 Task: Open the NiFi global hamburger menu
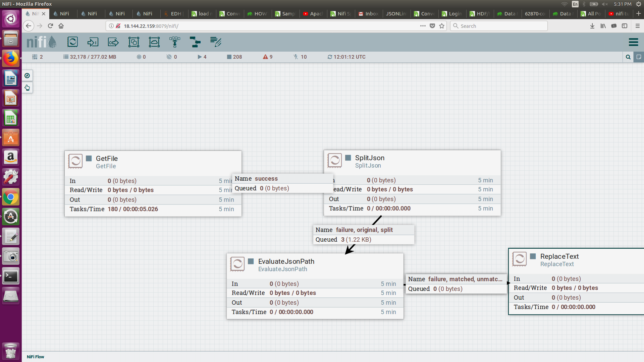coord(633,42)
